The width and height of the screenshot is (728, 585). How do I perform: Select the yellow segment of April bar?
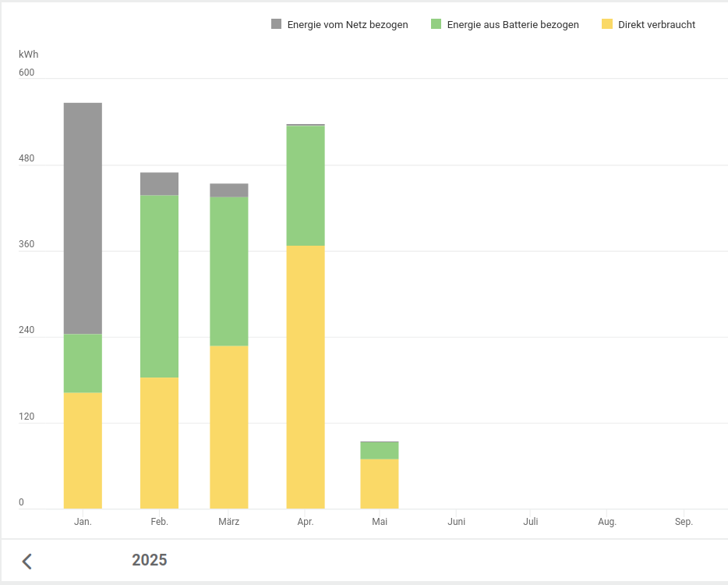click(306, 377)
